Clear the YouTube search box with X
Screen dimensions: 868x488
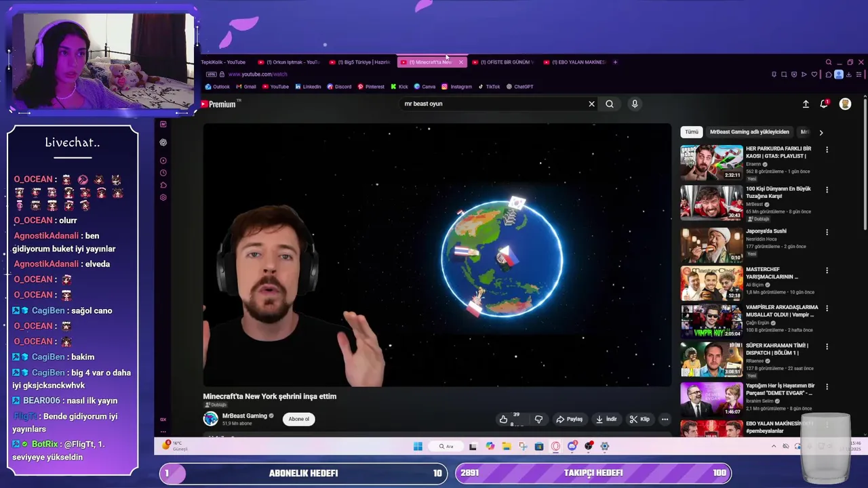point(591,104)
